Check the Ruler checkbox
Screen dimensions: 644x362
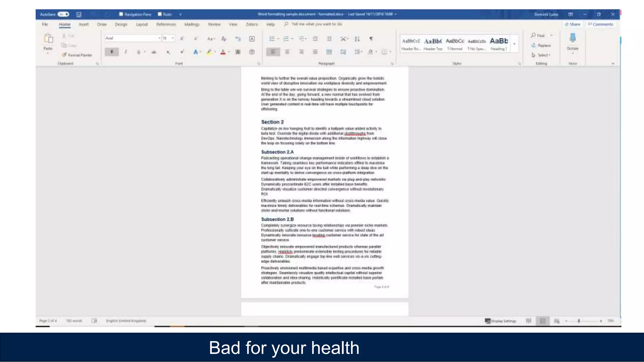tap(160, 14)
